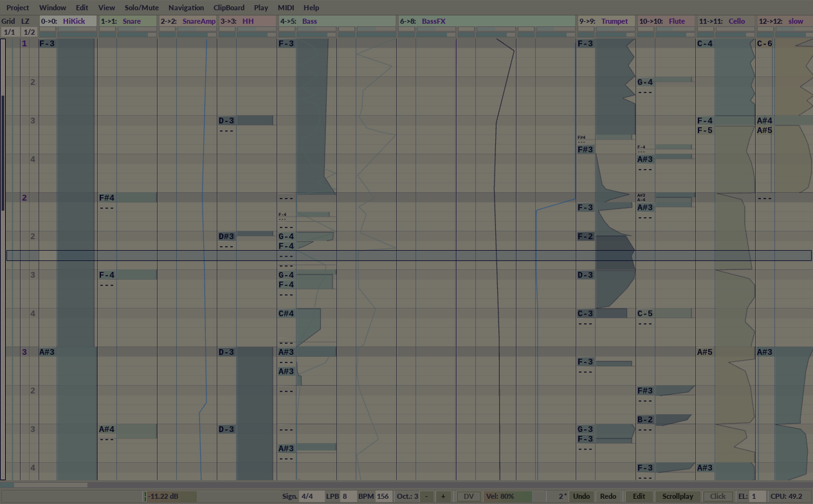Open the ClipBoard menu
The height and width of the screenshot is (504, 813).
229,8
